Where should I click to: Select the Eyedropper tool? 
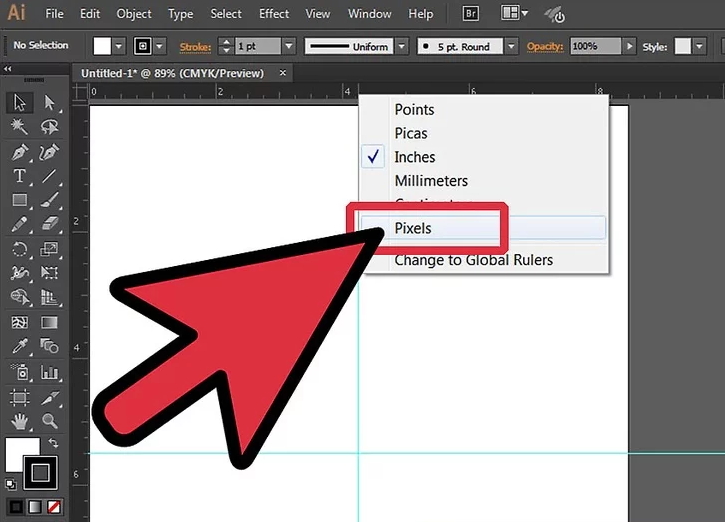19,347
